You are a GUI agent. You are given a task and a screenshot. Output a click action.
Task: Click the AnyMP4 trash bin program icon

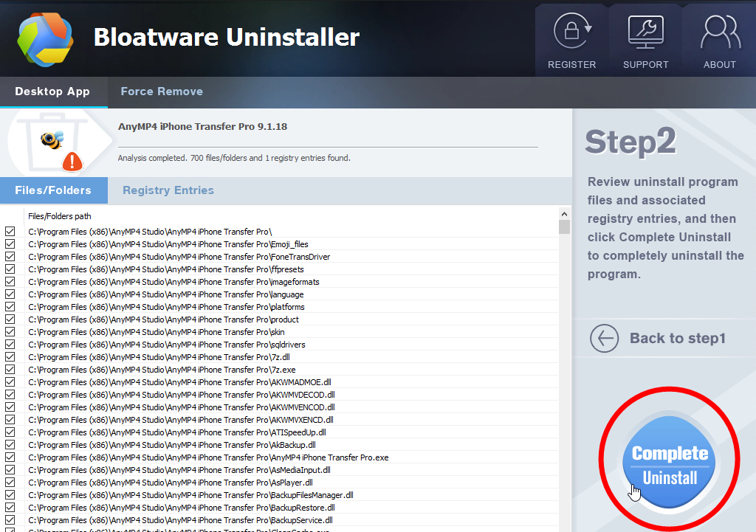point(53,142)
